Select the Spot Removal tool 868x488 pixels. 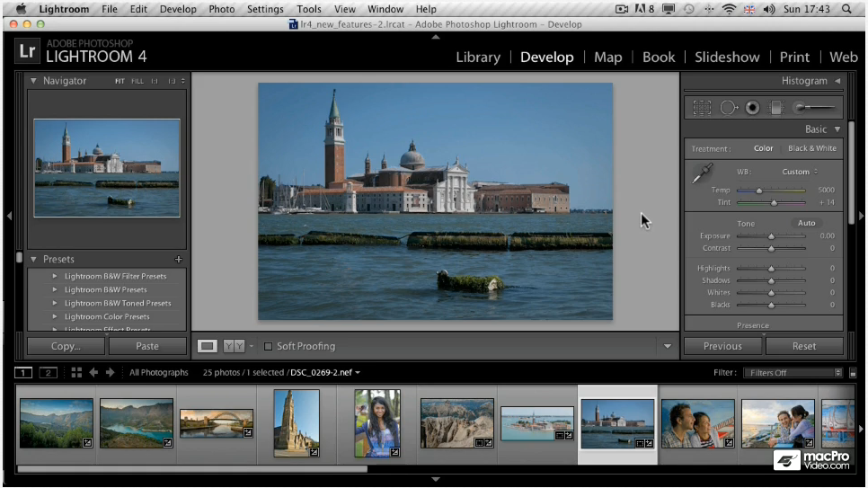pos(729,108)
